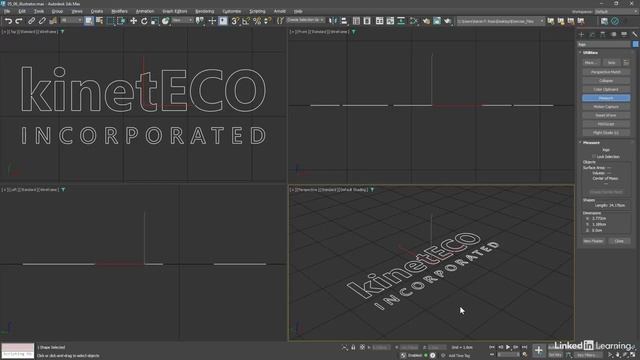Toggle Keyboard Shortcut Override
This screenshot has height=360, width=640.
[223, 21]
